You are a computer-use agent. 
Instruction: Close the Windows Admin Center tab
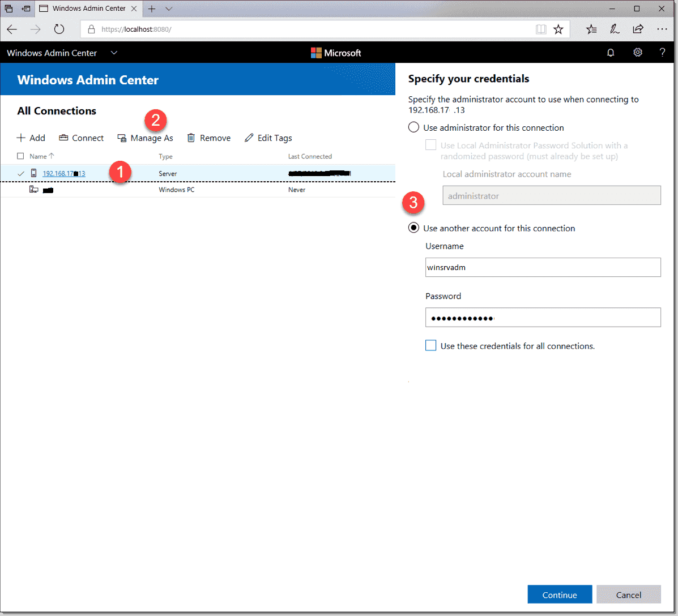click(x=134, y=8)
